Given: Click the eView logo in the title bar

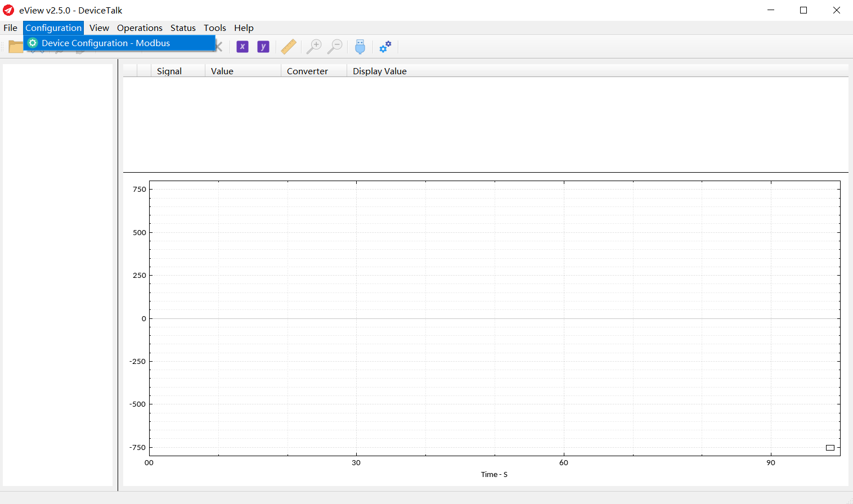Looking at the screenshot, I should click(8, 10).
